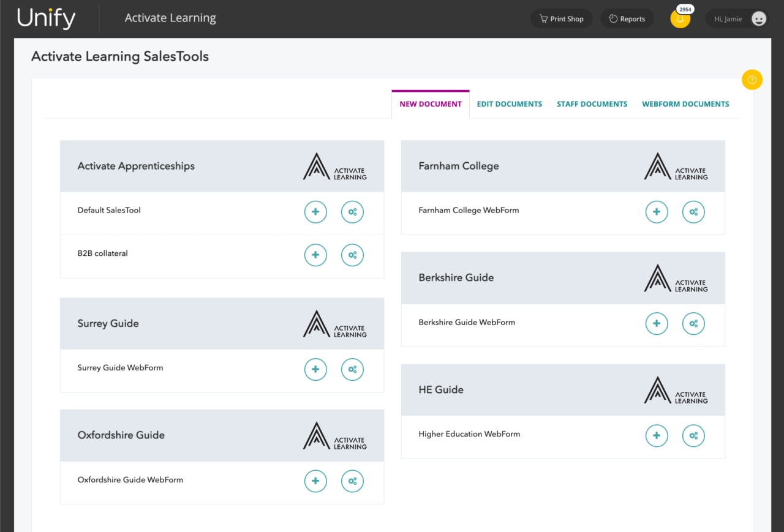Open settings for Surrey Guide WebForm
Screen dimensions: 784x532
[352, 369]
